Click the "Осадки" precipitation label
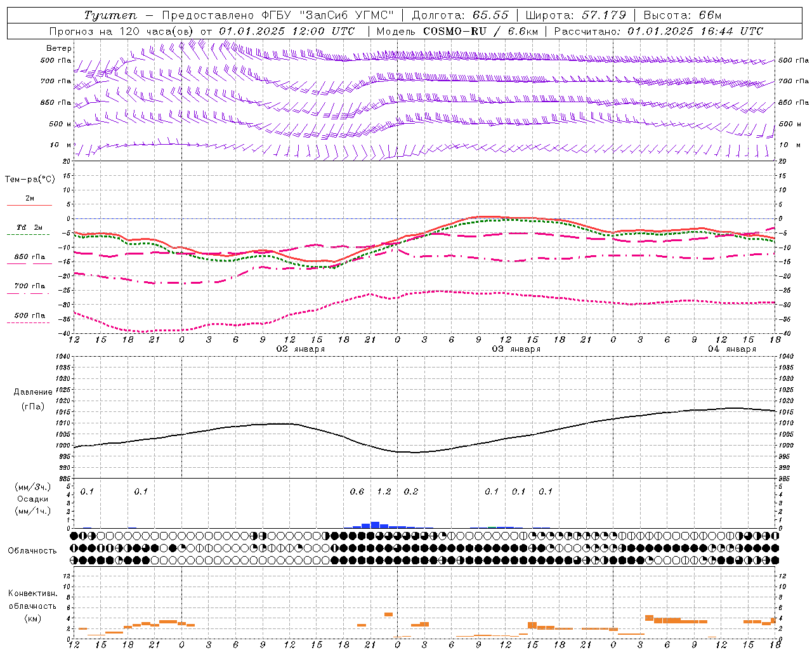Viewport: 812px width, 650px height. (33, 499)
